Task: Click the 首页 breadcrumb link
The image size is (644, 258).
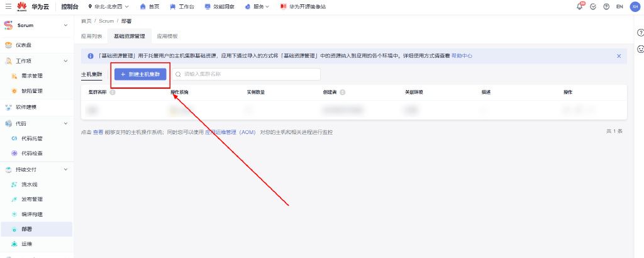Action: click(86, 21)
